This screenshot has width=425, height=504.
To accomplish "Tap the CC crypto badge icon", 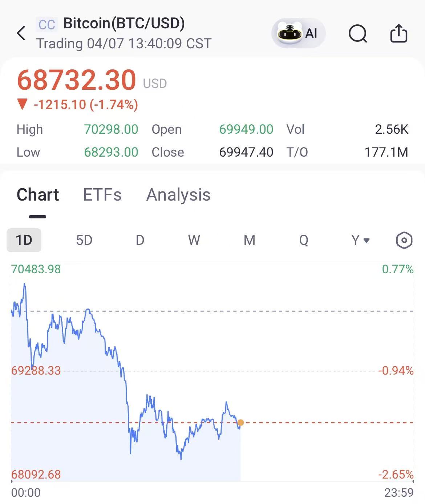I will [47, 25].
